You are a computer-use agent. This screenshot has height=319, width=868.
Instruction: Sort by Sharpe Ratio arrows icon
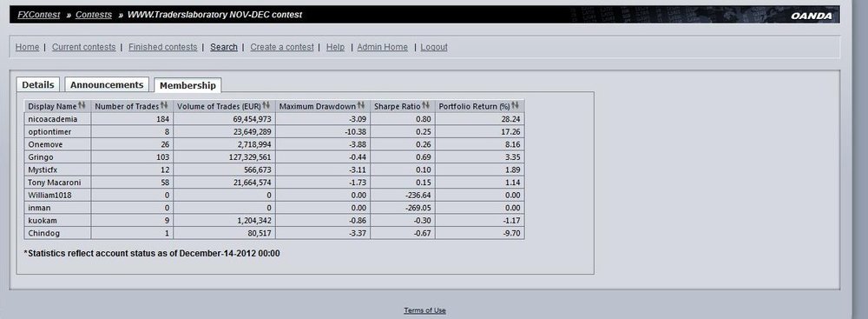(x=425, y=105)
